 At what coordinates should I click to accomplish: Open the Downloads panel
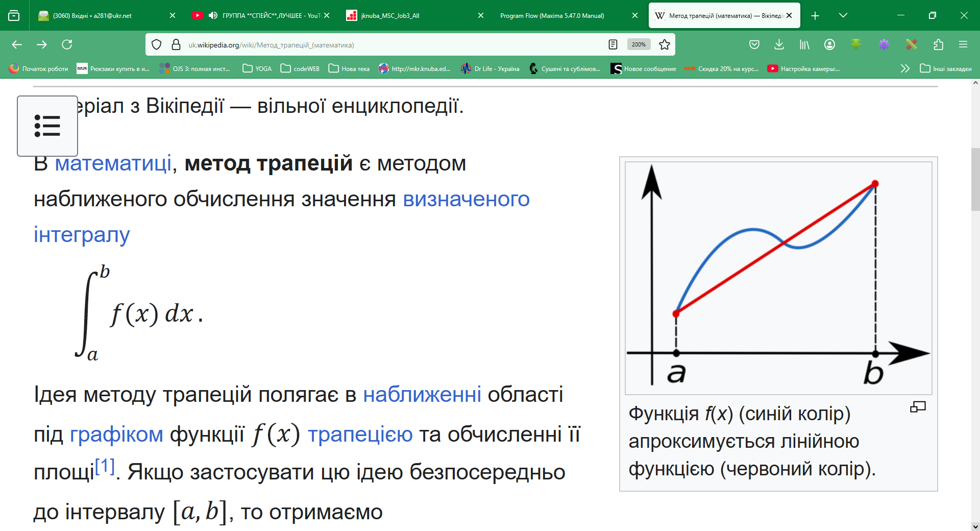(x=779, y=44)
